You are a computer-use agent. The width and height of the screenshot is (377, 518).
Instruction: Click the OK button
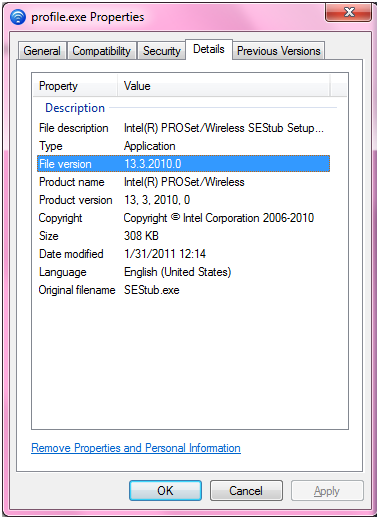coord(165,490)
